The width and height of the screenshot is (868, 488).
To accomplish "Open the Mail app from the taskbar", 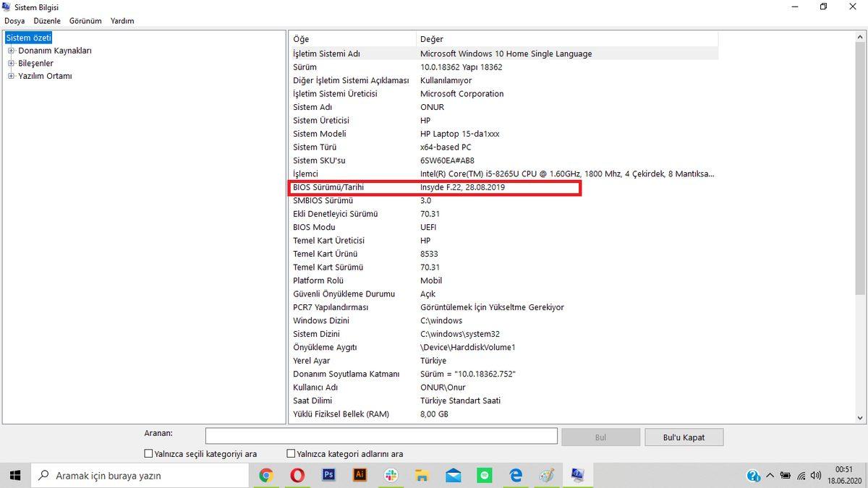I will coord(453,475).
